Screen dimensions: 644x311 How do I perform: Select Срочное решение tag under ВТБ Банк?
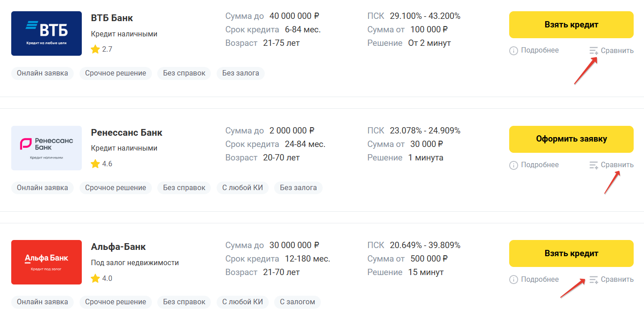[x=115, y=73]
